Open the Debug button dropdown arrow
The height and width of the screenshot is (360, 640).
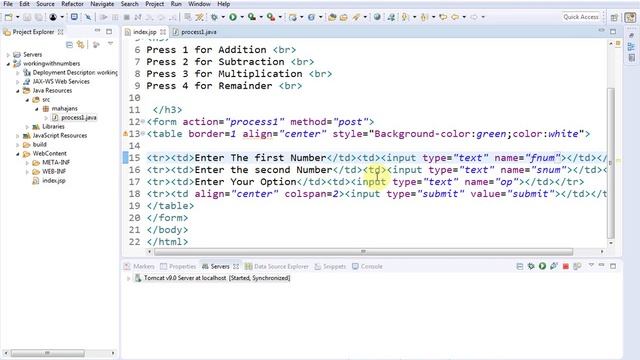pyautogui.click(x=223, y=17)
